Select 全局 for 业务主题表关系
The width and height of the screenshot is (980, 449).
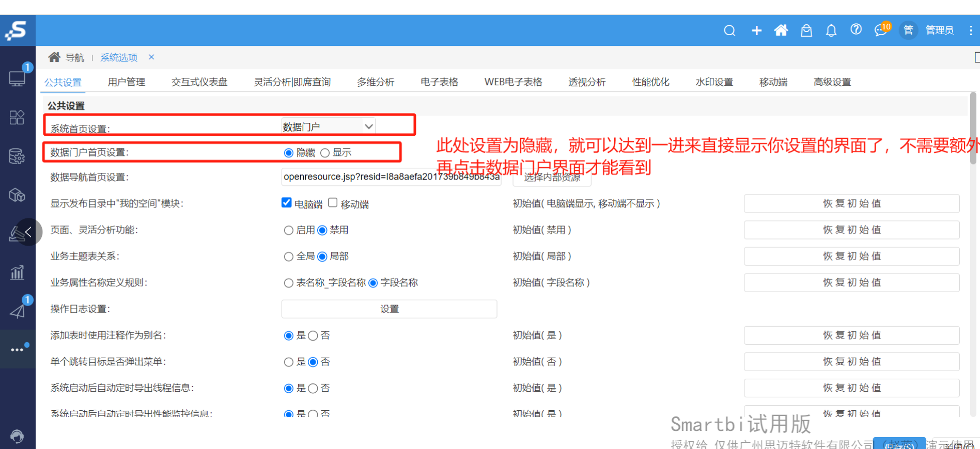coord(289,256)
